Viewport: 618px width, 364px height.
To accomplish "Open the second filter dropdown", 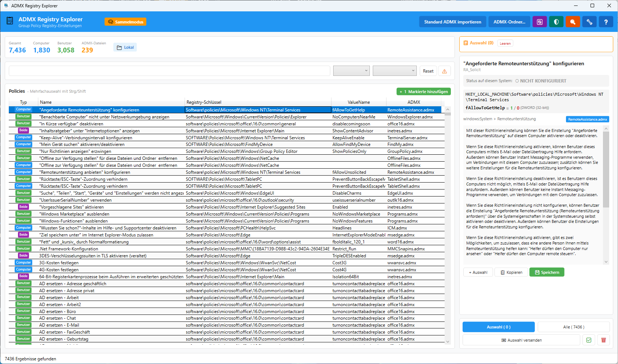I will pyautogui.click(x=394, y=71).
